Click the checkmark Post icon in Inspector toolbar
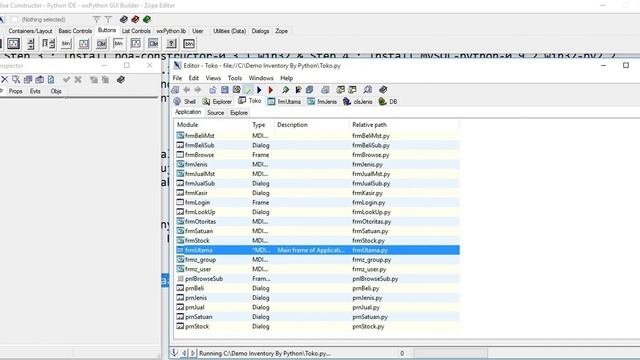Image resolution: width=640 pixels, height=360 pixels. point(66,80)
